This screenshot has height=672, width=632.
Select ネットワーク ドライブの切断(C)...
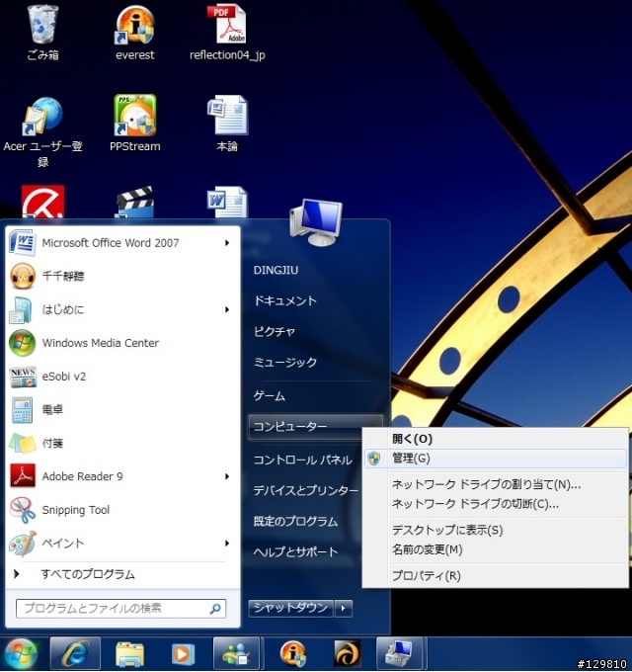[x=495, y=504]
